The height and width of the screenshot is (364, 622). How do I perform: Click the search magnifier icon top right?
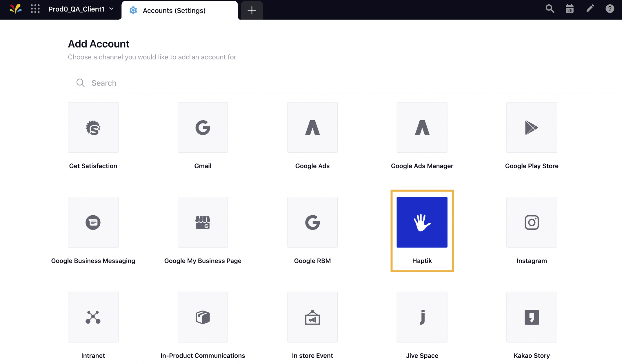point(550,9)
